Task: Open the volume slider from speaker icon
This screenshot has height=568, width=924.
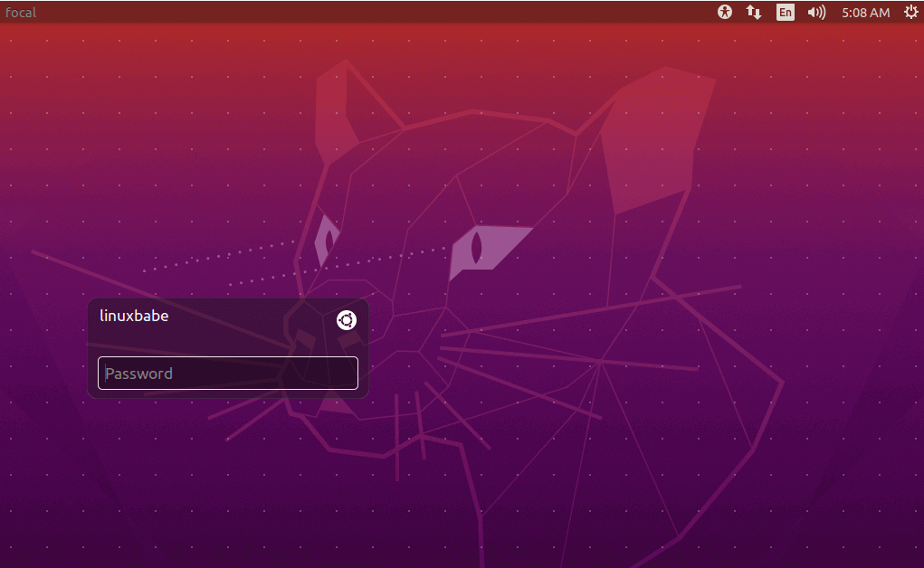Action: tap(816, 12)
